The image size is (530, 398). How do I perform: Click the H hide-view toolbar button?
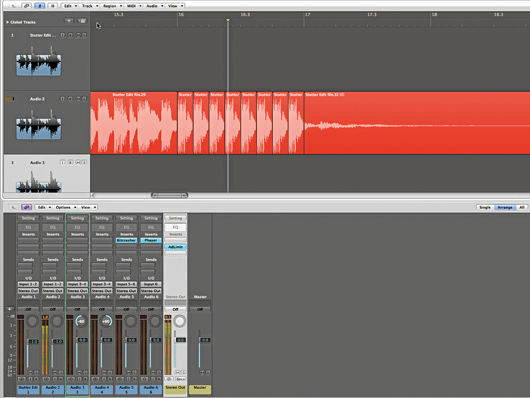point(52,6)
